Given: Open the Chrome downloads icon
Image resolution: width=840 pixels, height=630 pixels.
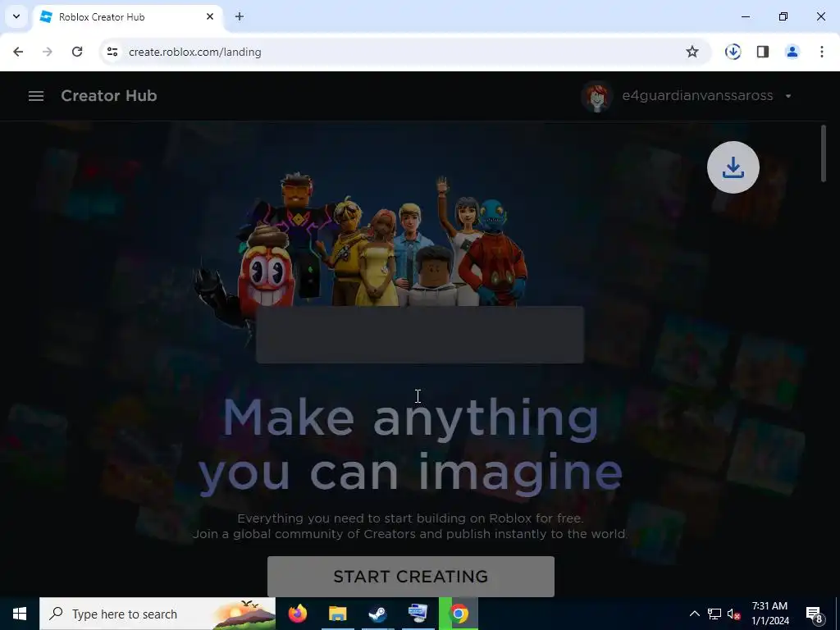Looking at the screenshot, I should (733, 52).
